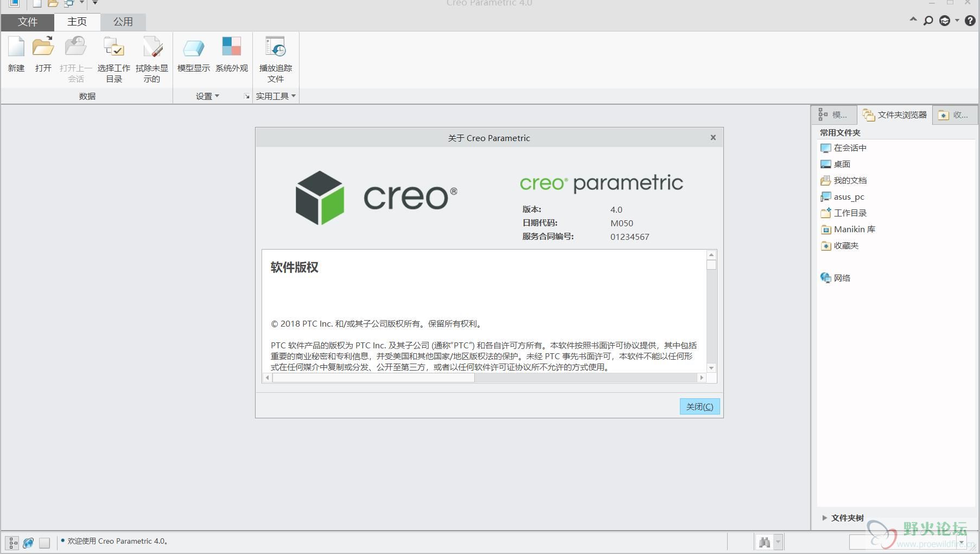This screenshot has height=554, width=980.
Task: Click the 常用文件夹 section header
Action: tap(840, 133)
